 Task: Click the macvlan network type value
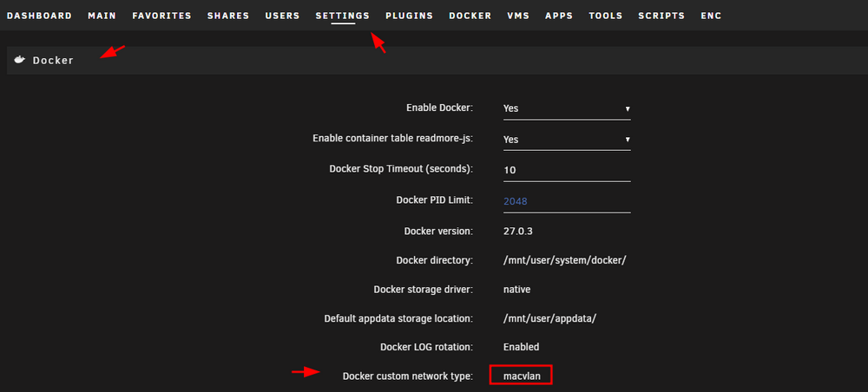pos(521,376)
